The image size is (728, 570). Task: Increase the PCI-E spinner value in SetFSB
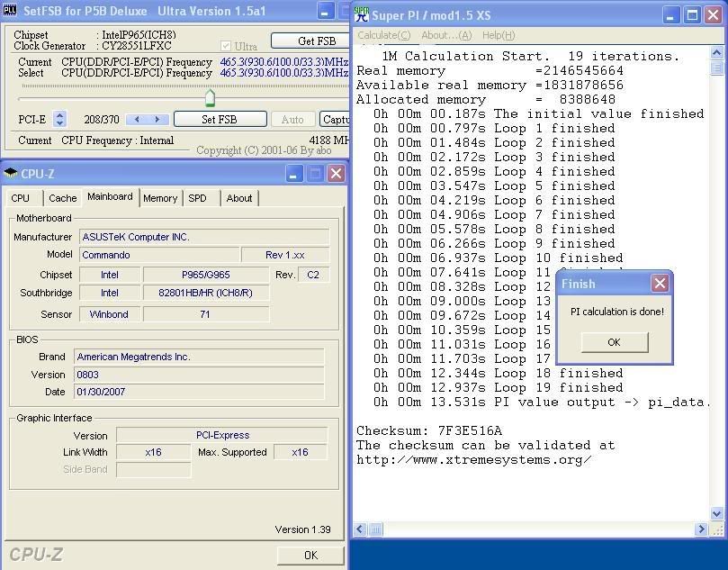60,115
